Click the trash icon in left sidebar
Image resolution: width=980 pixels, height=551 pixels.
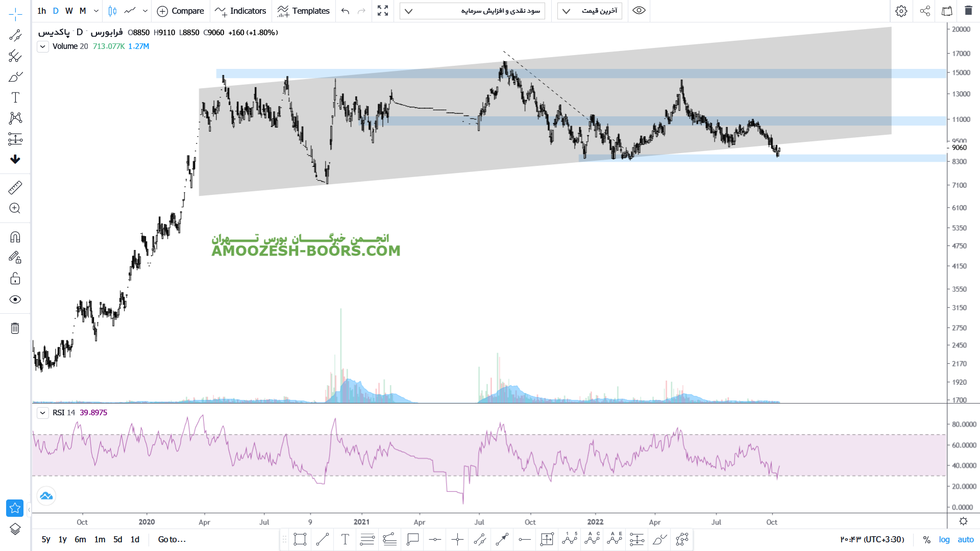click(x=15, y=328)
